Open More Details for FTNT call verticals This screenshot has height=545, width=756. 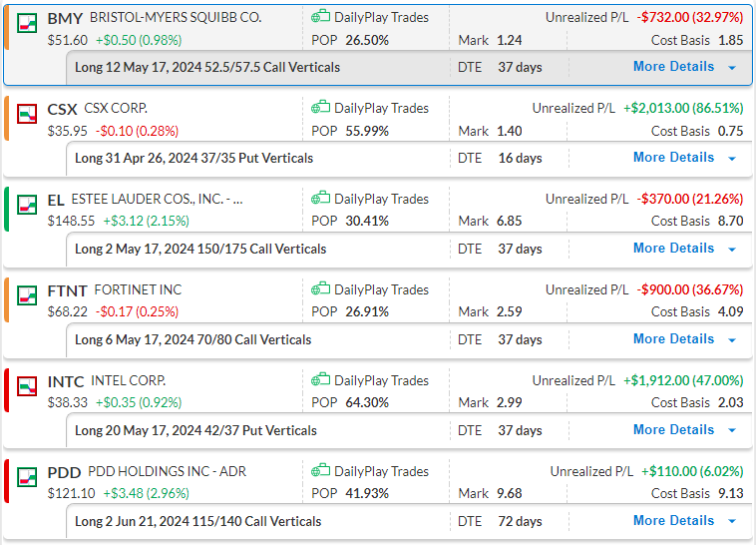coord(673,338)
